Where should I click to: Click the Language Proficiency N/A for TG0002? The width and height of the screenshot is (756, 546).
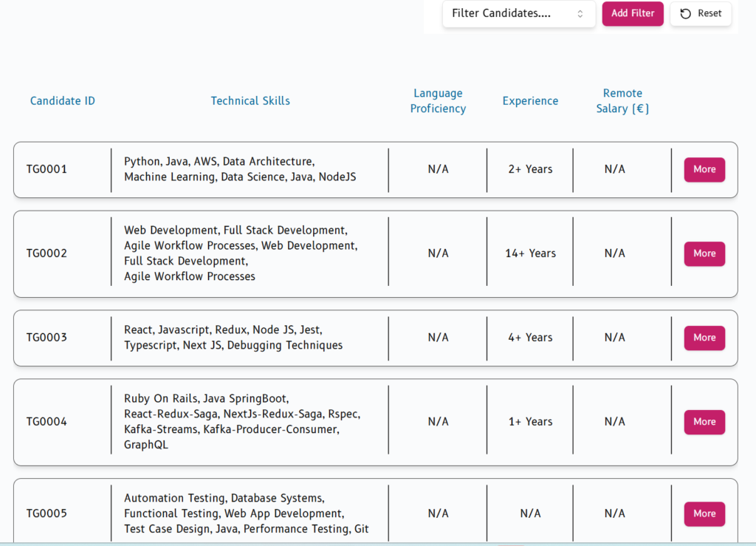439,253
